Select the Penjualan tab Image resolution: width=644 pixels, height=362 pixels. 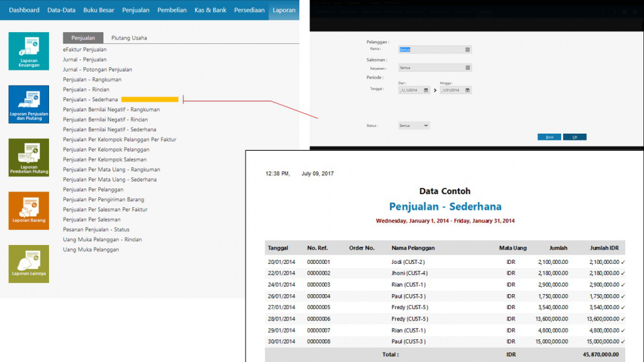coord(83,38)
